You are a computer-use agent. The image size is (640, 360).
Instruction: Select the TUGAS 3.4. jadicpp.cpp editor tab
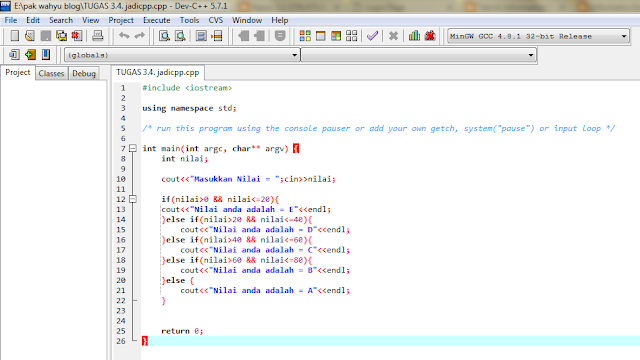(x=158, y=72)
